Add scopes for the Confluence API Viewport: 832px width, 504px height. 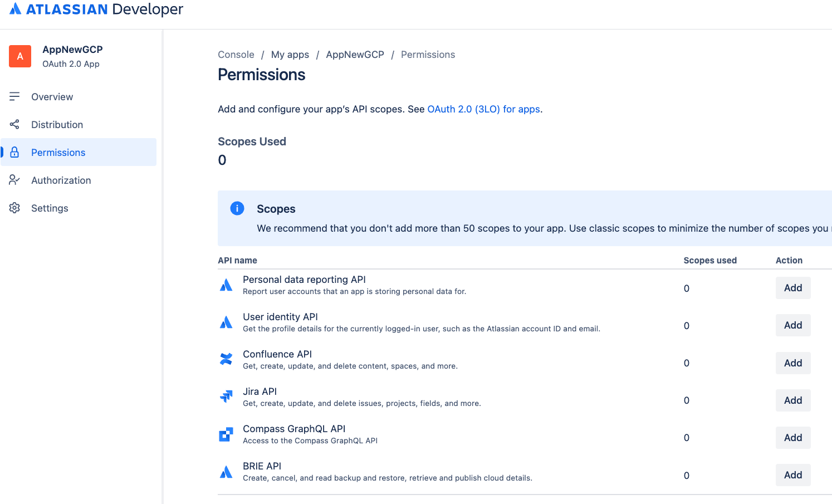tap(792, 363)
